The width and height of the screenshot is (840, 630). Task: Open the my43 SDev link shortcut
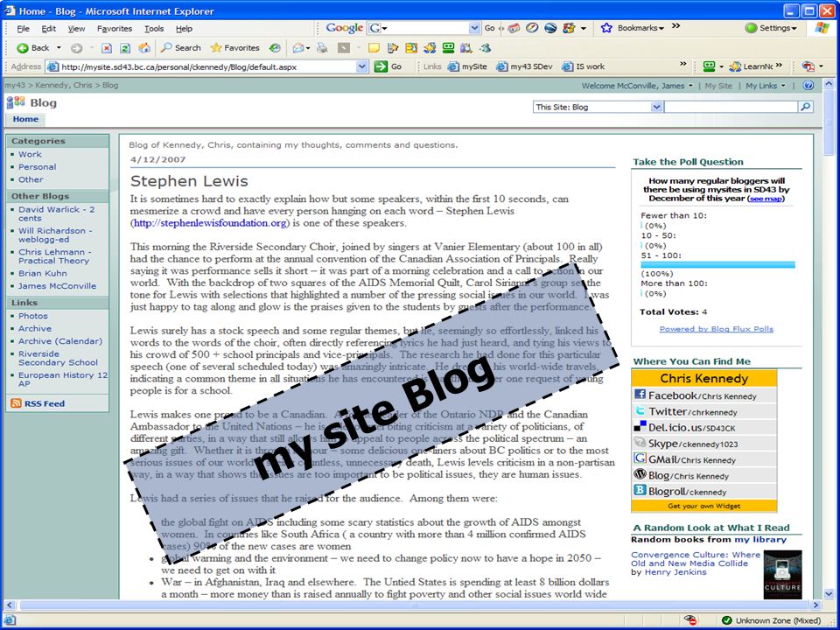[x=524, y=66]
